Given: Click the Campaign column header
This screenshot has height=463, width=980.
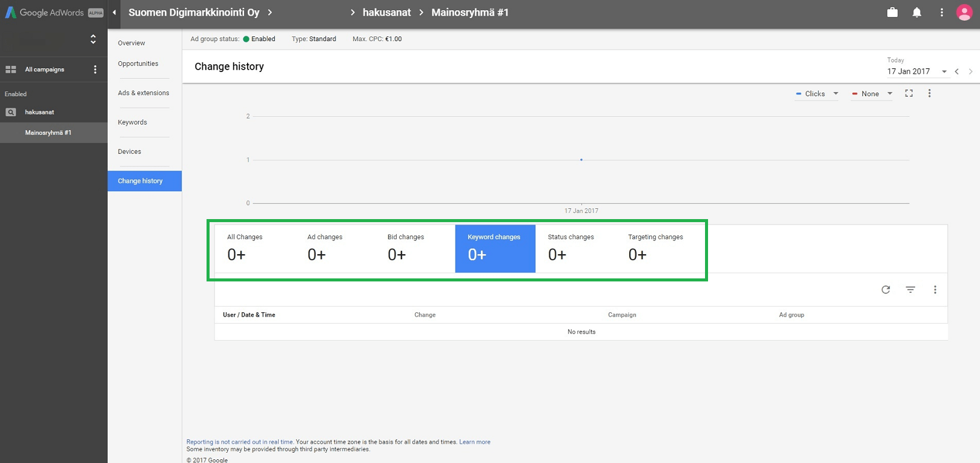Looking at the screenshot, I should tap(622, 315).
